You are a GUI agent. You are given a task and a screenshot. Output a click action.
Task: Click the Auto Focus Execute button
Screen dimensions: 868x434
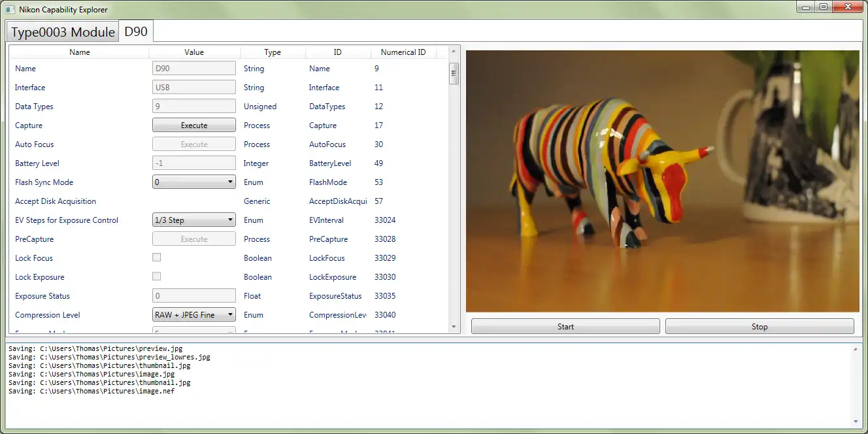tap(194, 144)
